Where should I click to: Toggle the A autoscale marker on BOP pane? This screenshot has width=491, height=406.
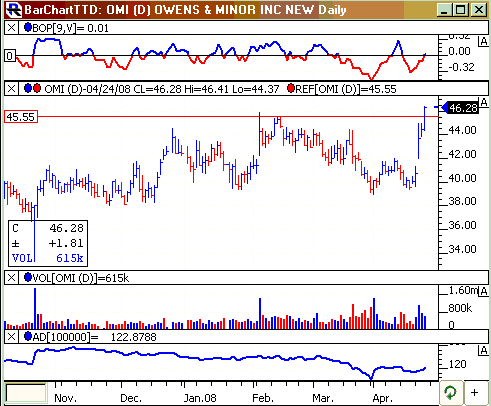483,42
